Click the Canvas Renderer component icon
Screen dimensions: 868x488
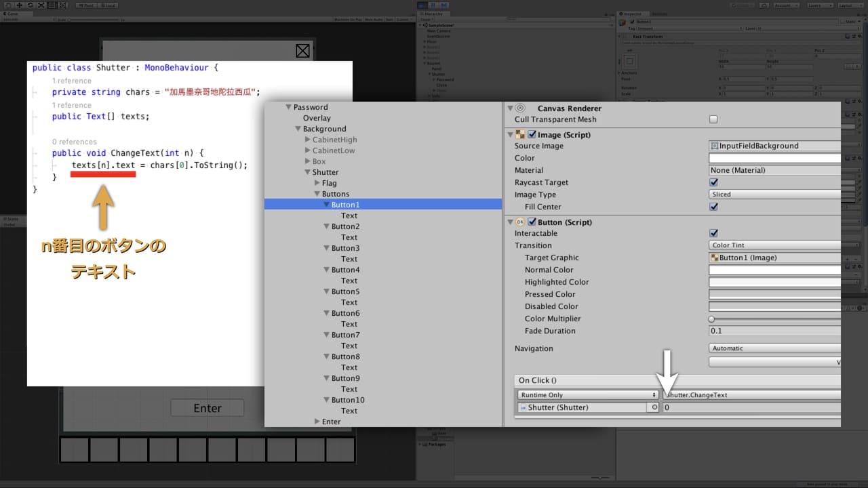520,108
